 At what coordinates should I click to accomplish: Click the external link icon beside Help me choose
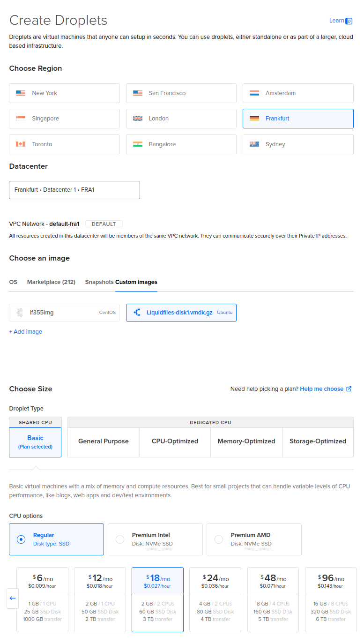[x=349, y=389]
